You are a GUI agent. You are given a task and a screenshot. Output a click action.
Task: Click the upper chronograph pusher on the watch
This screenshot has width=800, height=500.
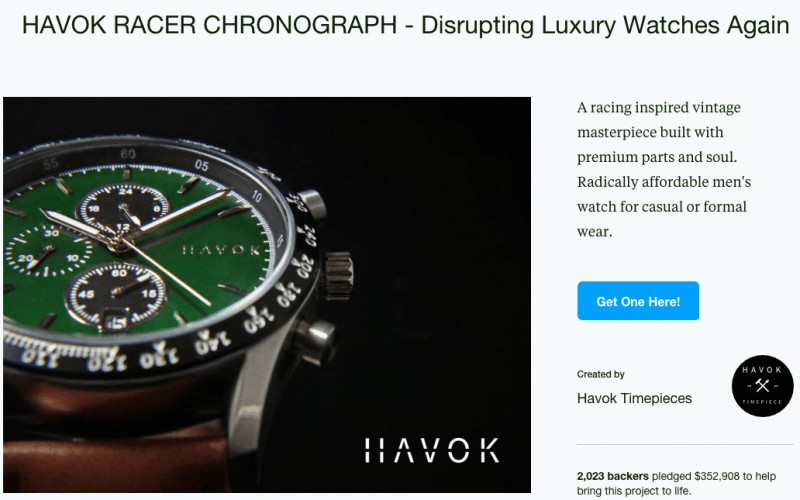[312, 204]
